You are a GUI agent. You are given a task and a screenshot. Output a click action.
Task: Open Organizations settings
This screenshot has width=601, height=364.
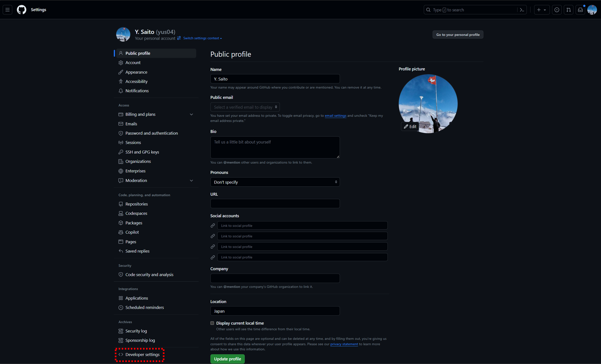tap(156, 161)
